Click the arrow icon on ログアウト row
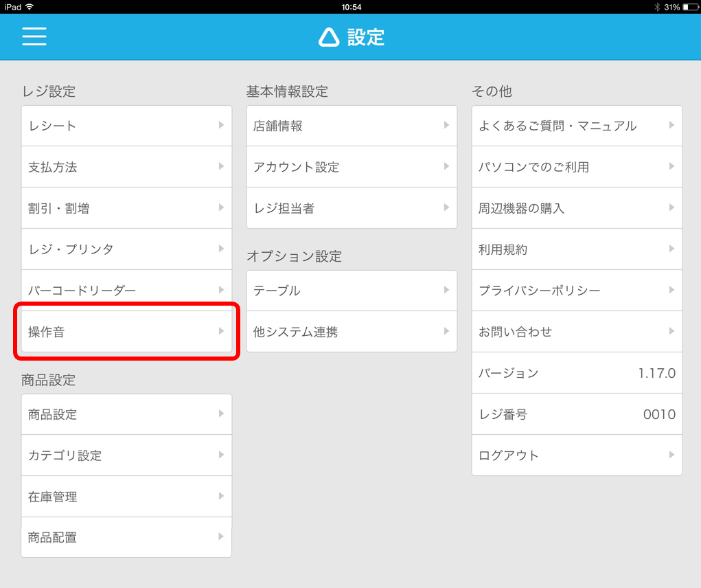Image resolution: width=701 pixels, height=588 pixels. coord(671,455)
